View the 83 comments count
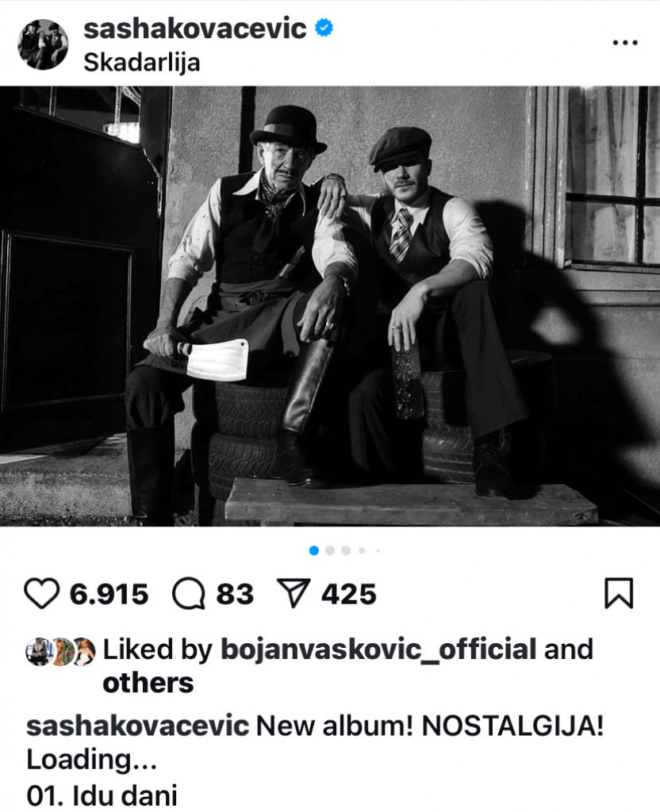Screen dimensions: 660x812 pos(235,594)
